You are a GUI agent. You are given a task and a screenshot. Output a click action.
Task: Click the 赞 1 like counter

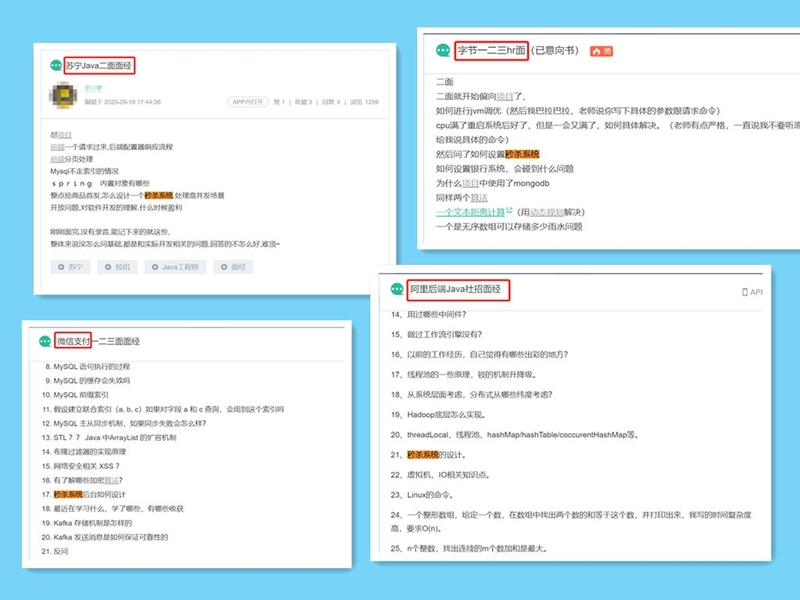pyautogui.click(x=279, y=102)
